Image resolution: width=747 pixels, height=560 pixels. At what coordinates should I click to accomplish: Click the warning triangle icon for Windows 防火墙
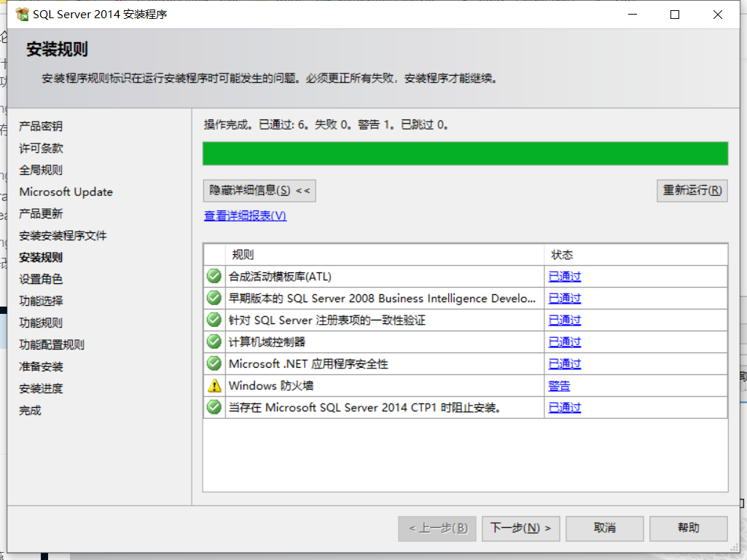click(214, 385)
